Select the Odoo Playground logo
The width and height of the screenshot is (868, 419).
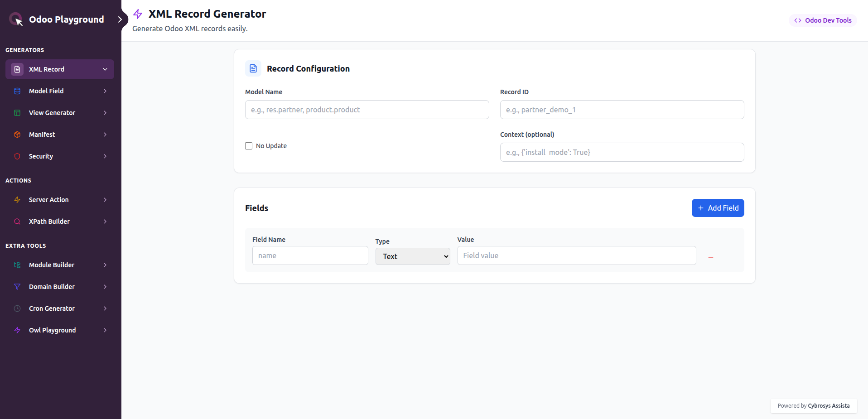16,19
